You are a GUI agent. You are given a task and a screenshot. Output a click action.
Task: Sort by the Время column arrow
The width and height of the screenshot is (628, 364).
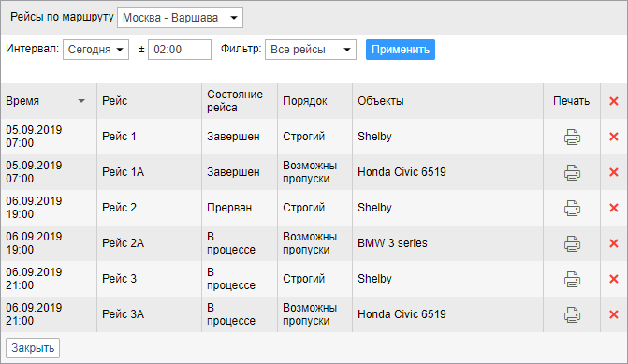(81, 101)
